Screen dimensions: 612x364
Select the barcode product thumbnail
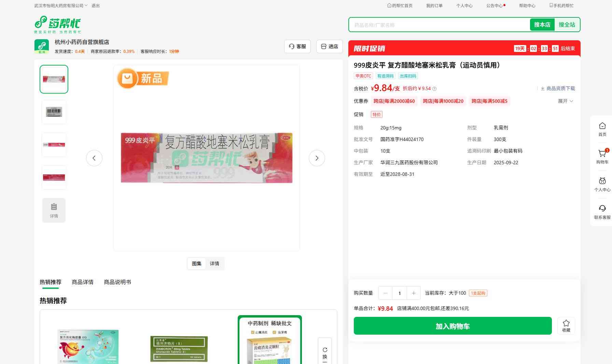pyautogui.click(x=54, y=112)
